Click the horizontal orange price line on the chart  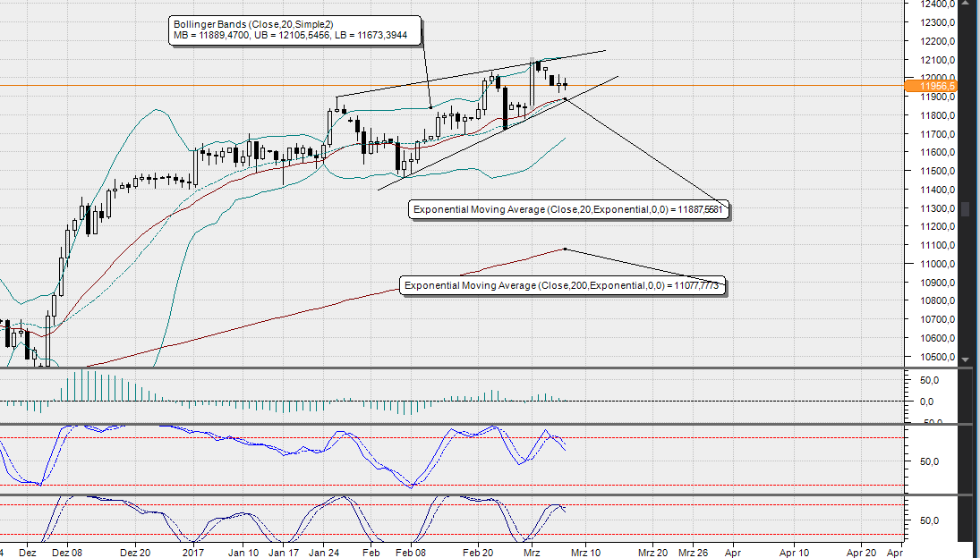[452, 86]
